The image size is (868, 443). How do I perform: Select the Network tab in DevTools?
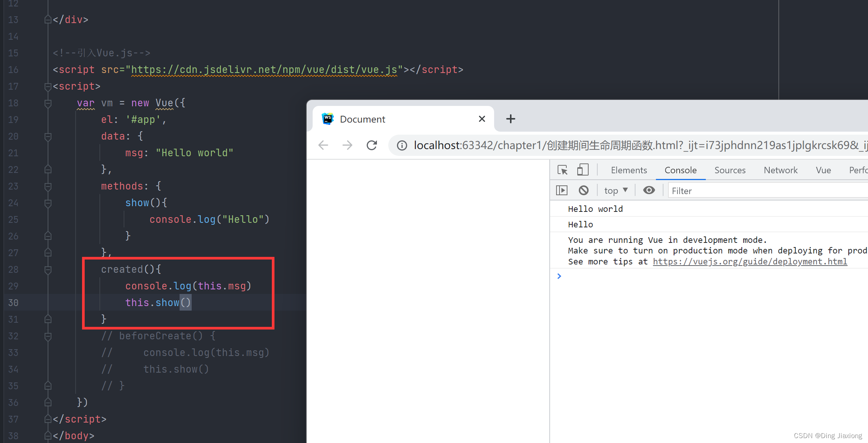(x=781, y=170)
